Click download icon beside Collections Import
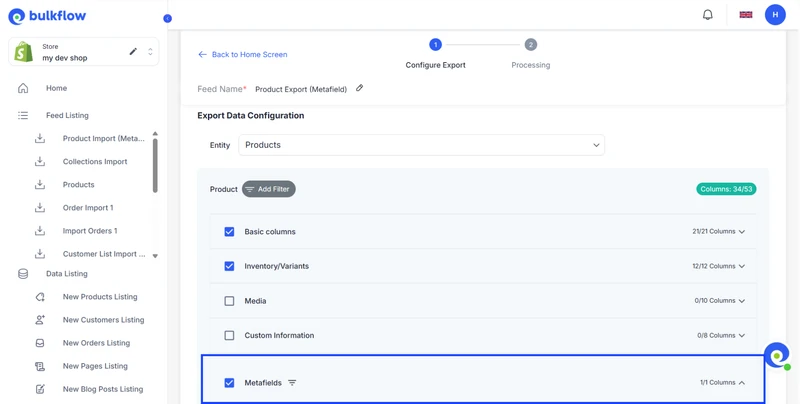The height and width of the screenshot is (404, 800). tap(40, 161)
